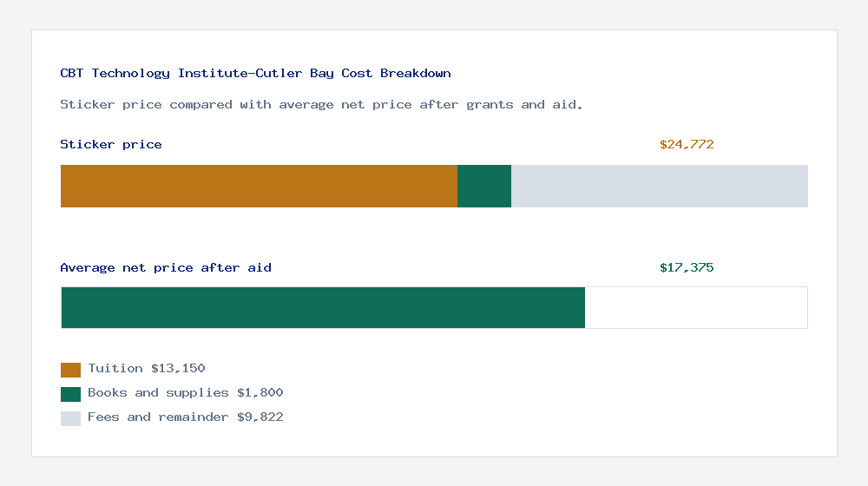Screen dimensions: 868x486
Task: Click the word Breakdown in the title
Action: coord(416,73)
